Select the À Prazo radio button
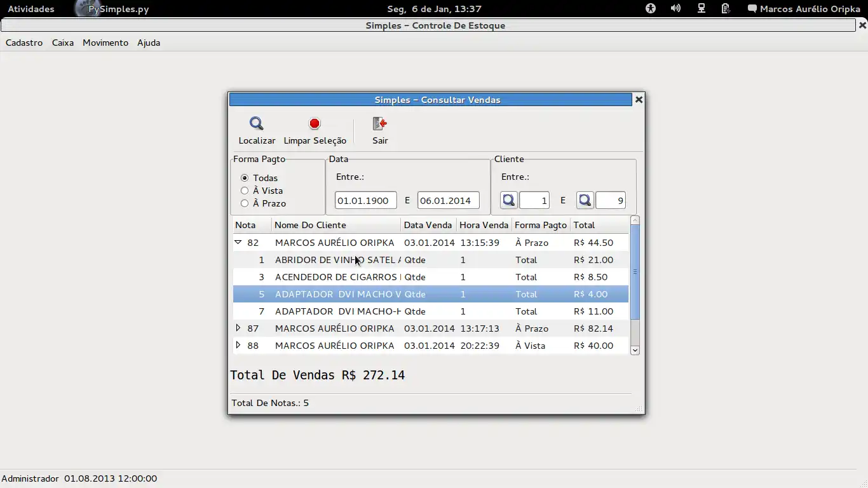Screen dimensions: 868x488 coord(245,203)
